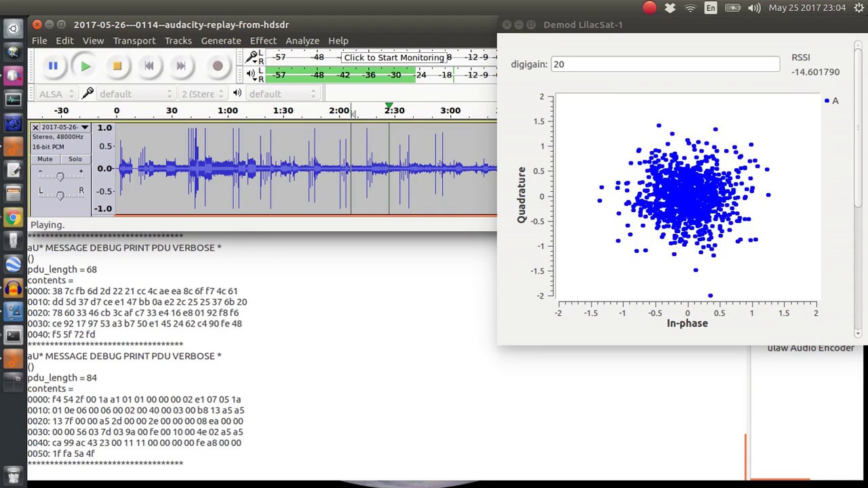Click to Start Monitoring on recording meter
This screenshot has width=868, height=488.
pyautogui.click(x=393, y=57)
